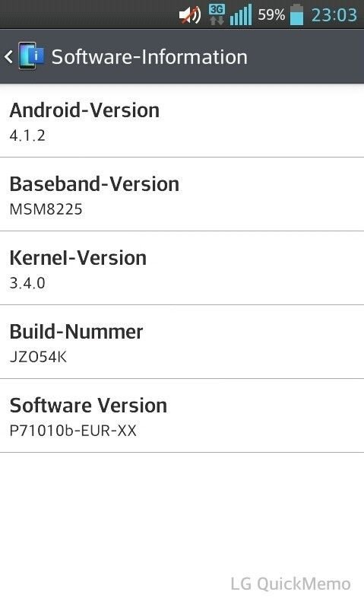The height and width of the screenshot is (608, 364).
Task: Tap the 4.1.2 version value
Action: 27,135
